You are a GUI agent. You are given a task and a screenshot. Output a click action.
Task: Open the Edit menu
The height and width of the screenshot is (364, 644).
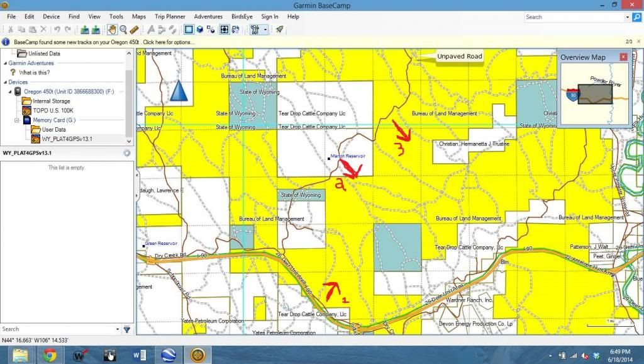[x=29, y=16]
